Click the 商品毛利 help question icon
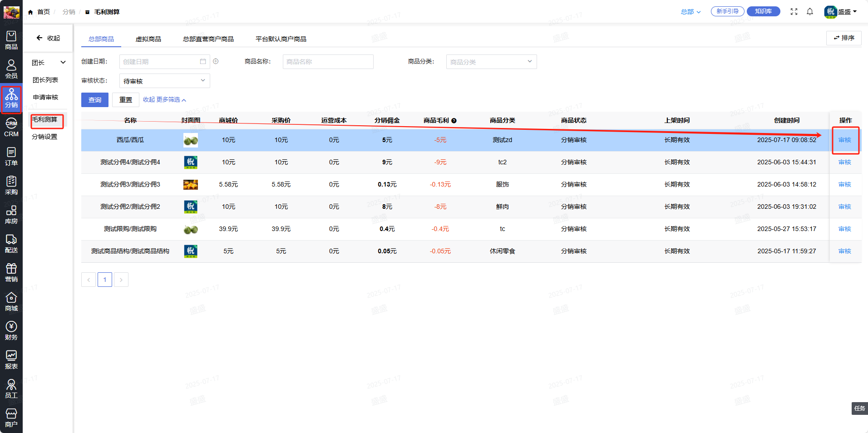868x433 pixels. click(454, 121)
